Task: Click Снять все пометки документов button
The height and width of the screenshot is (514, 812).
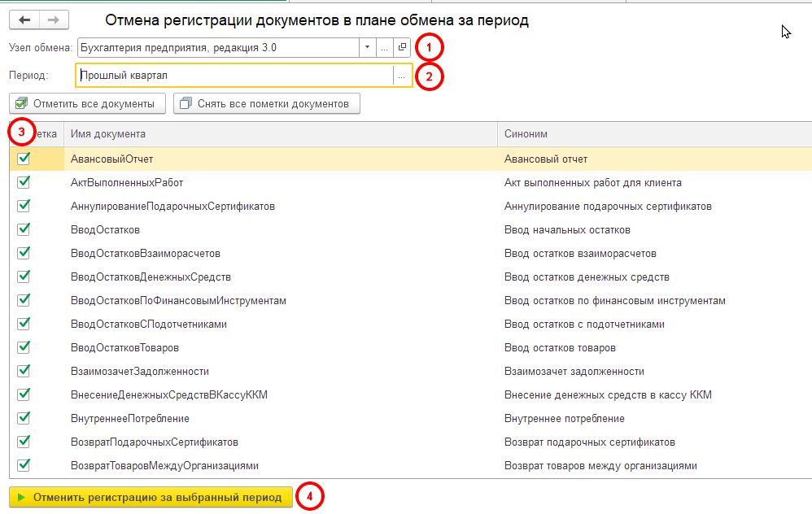Action: tap(266, 103)
